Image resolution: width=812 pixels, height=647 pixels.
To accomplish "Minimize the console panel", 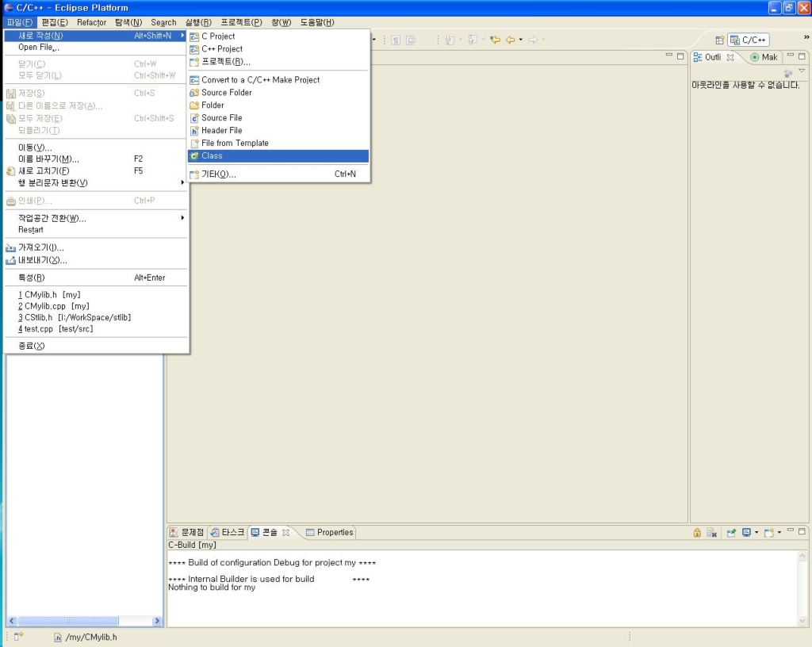I will pos(791,530).
